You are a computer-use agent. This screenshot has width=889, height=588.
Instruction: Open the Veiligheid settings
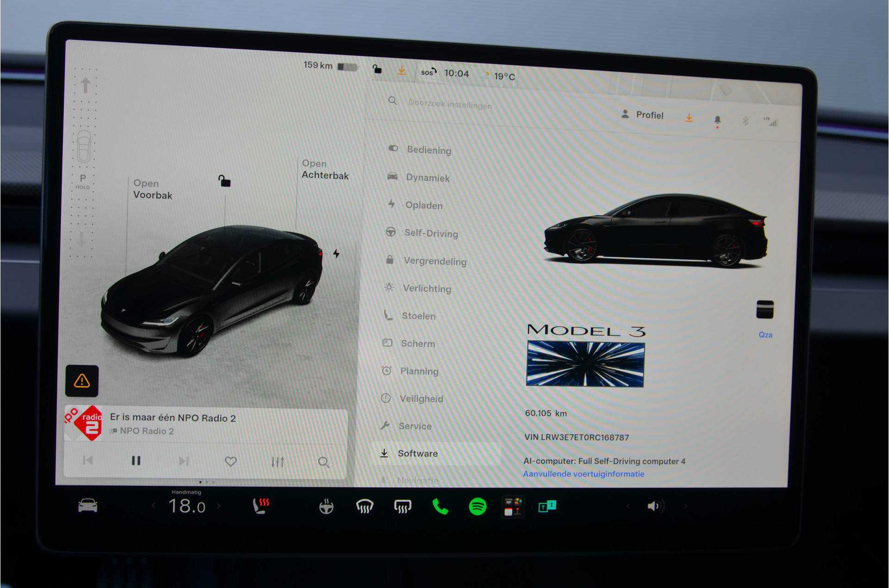click(x=412, y=398)
